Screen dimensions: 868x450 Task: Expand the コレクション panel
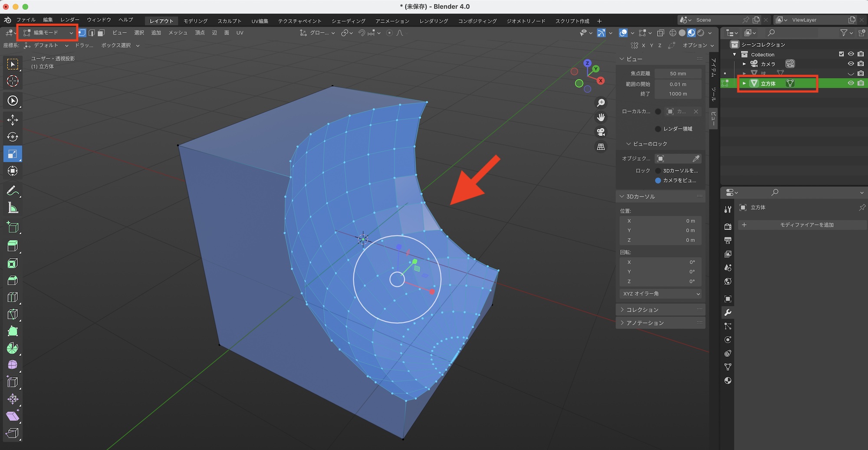click(642, 310)
